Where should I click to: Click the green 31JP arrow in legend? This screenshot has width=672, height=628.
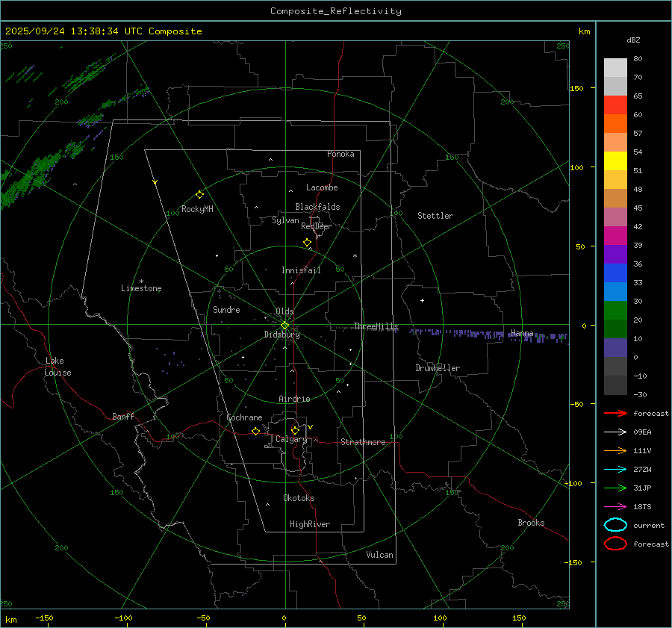coord(615,488)
